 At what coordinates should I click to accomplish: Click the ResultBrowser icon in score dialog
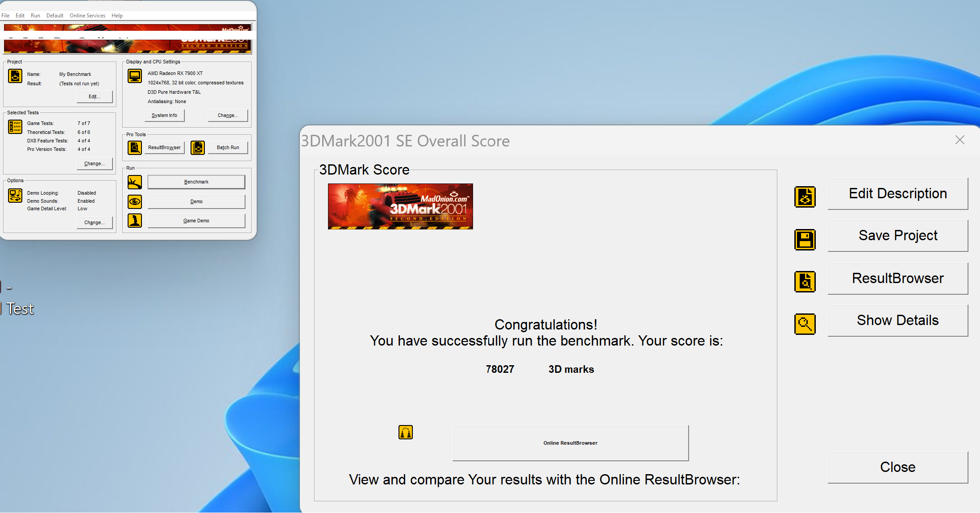805,282
